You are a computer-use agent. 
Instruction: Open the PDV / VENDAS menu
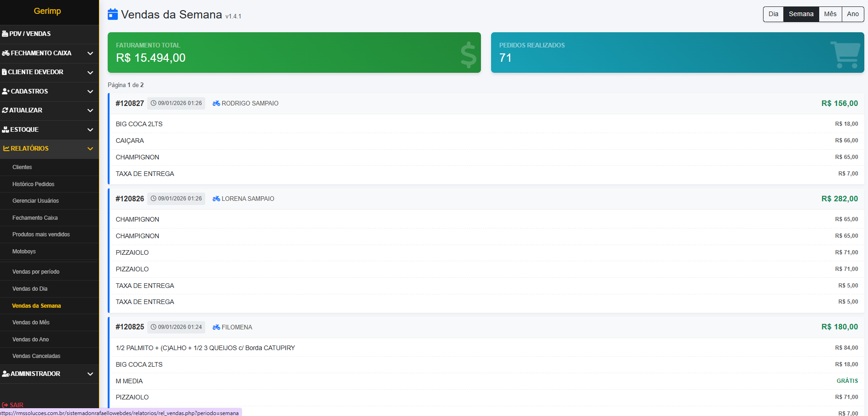[x=49, y=34]
